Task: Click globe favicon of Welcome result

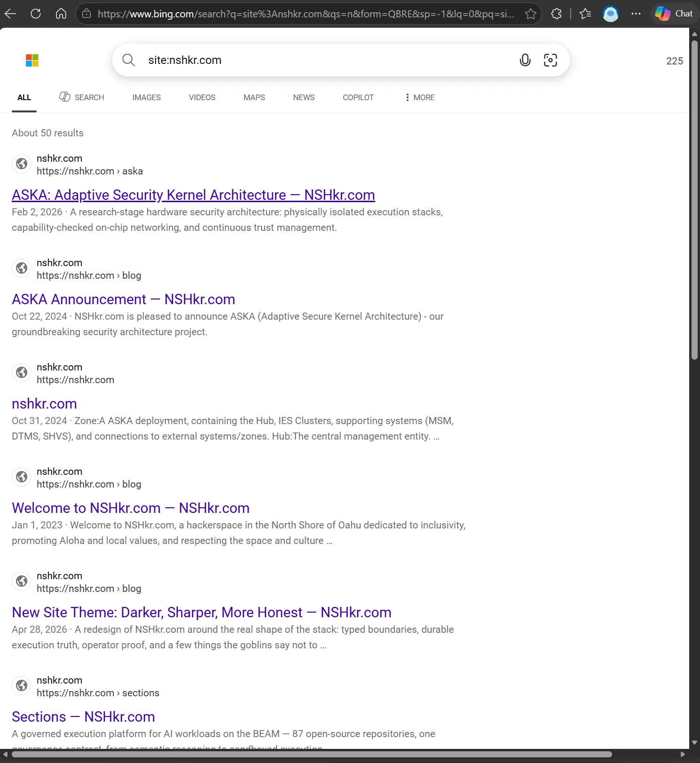Action: tap(22, 477)
